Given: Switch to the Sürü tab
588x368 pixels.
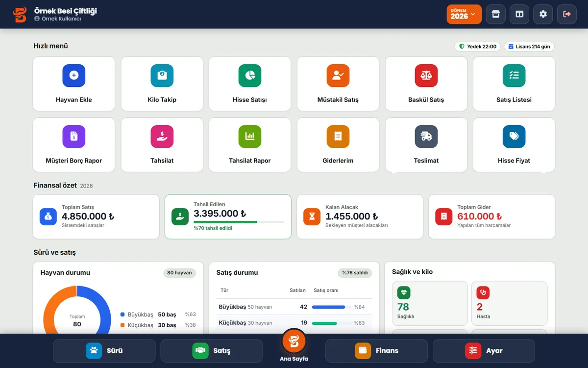Looking at the screenshot, I should (104, 351).
